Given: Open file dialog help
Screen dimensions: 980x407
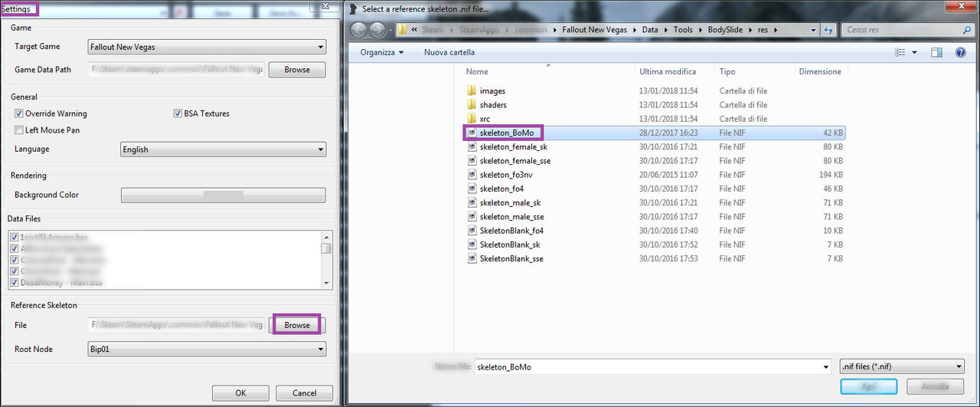Looking at the screenshot, I should [961, 52].
